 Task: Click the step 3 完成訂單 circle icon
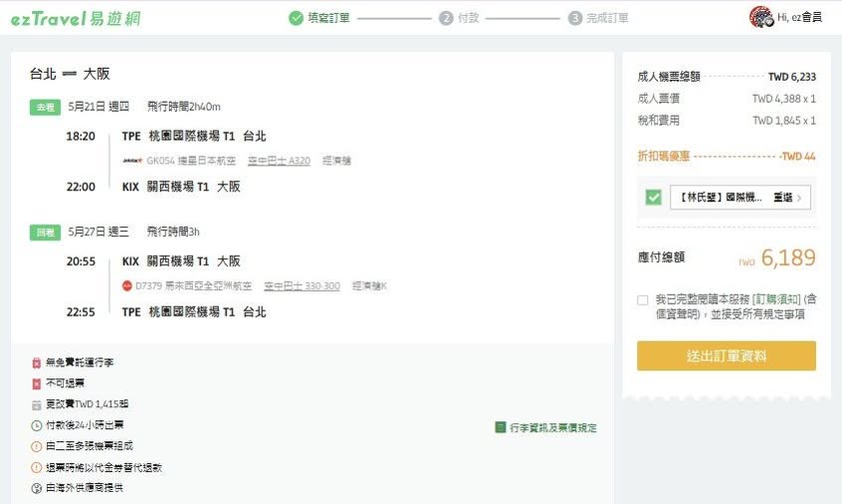pyautogui.click(x=575, y=18)
